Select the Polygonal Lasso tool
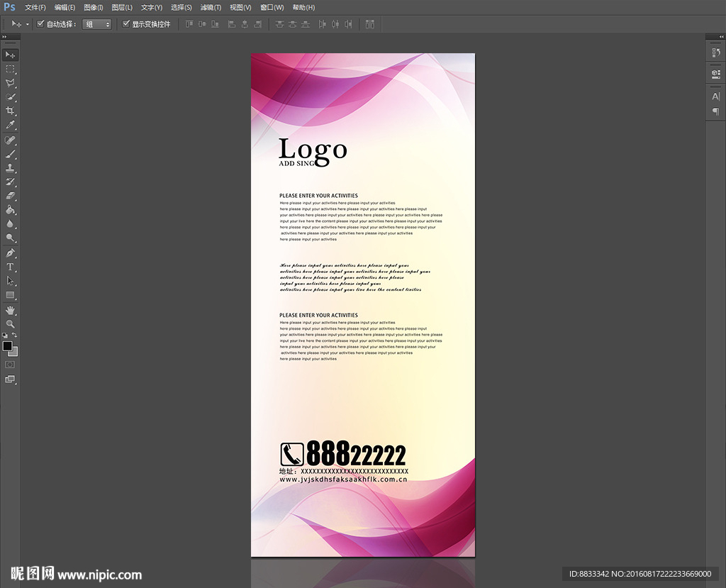Screen dimensions: 726x588 (x=10, y=83)
